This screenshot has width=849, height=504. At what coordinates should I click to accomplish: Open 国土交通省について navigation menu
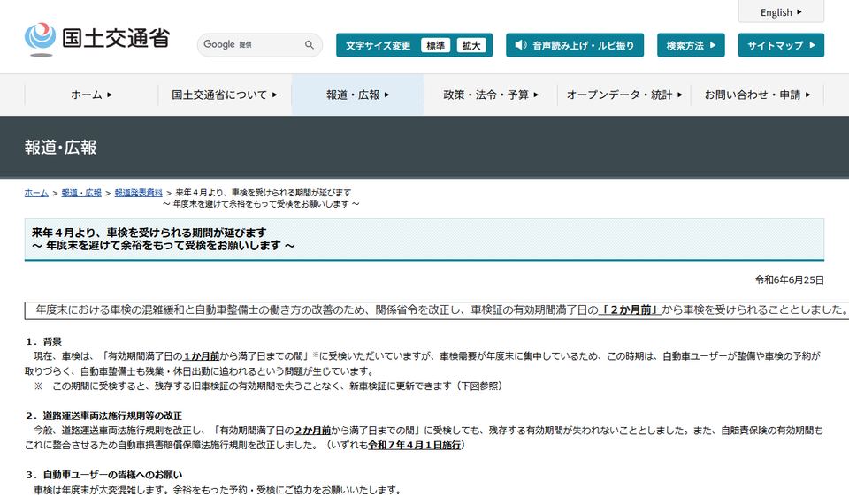pyautogui.click(x=225, y=95)
